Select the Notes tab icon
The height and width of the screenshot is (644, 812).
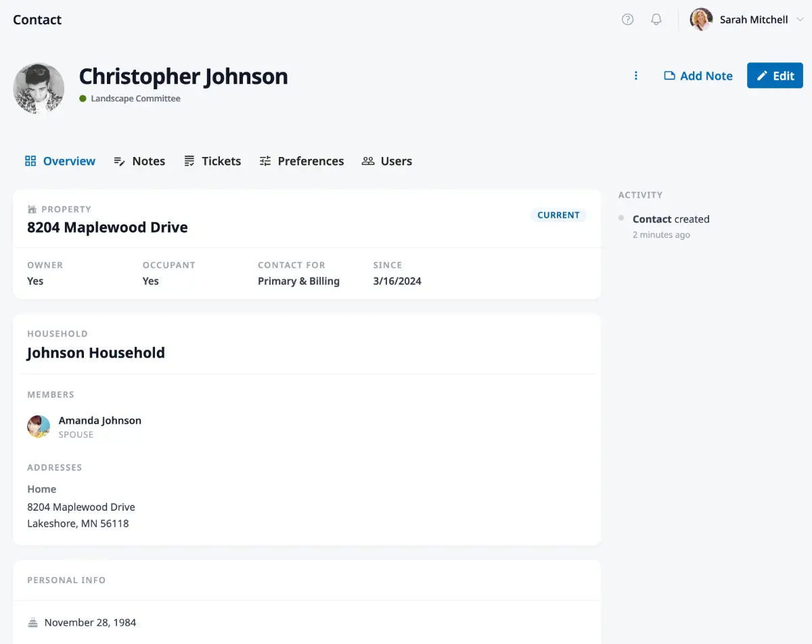coord(118,161)
